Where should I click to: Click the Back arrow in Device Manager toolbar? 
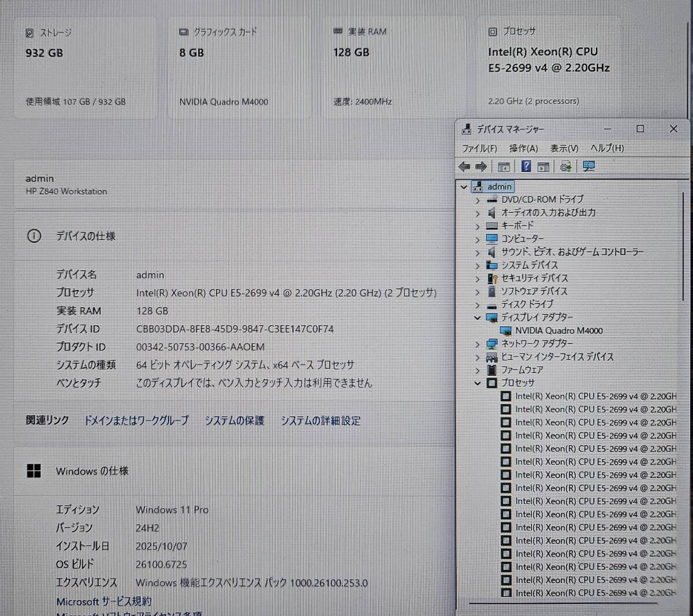464,167
